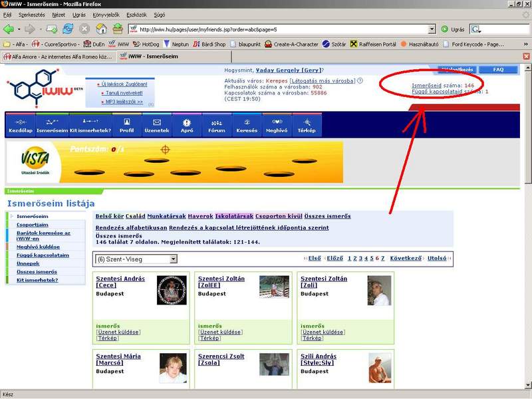532x399 pixels.
Task: Close the current tab with the red X
Action: pyautogui.click(x=526, y=57)
